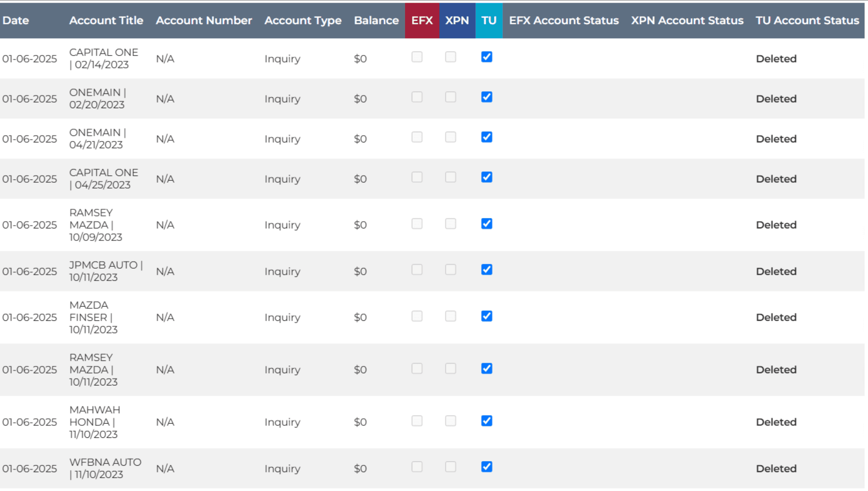868x491 pixels.
Task: Click the Balance column header
Action: [x=376, y=20]
